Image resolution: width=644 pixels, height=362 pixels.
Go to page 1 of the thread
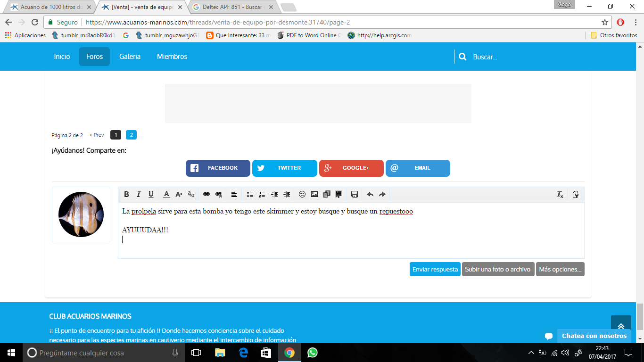pyautogui.click(x=116, y=135)
